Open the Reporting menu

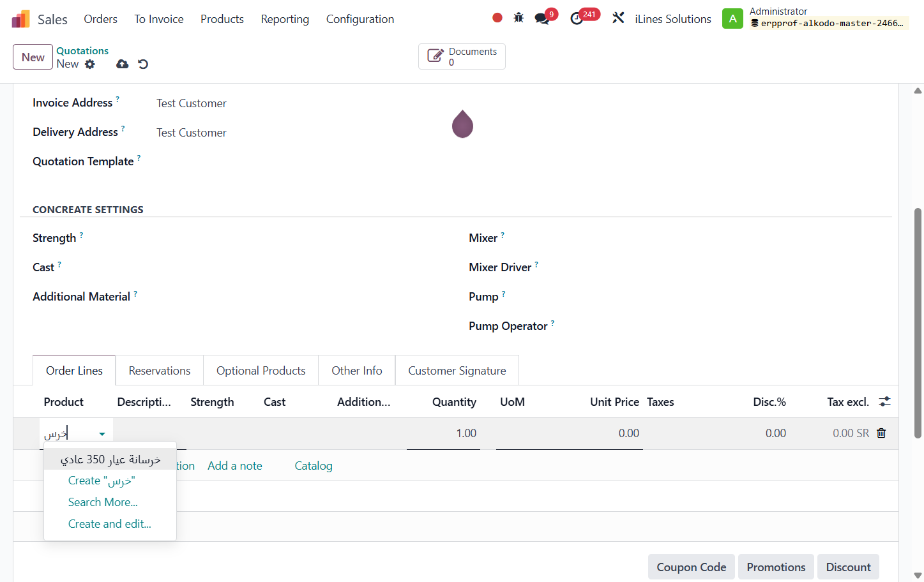tap(285, 19)
